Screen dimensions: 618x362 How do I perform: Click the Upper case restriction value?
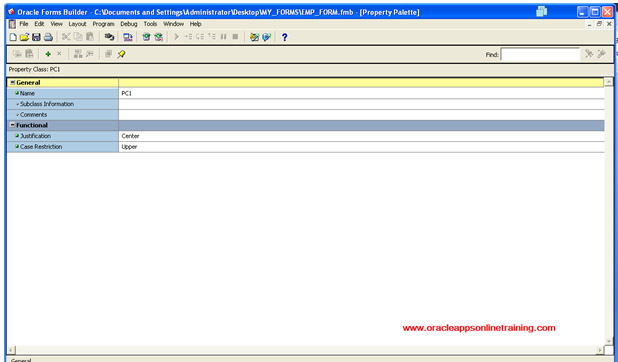coord(361,147)
